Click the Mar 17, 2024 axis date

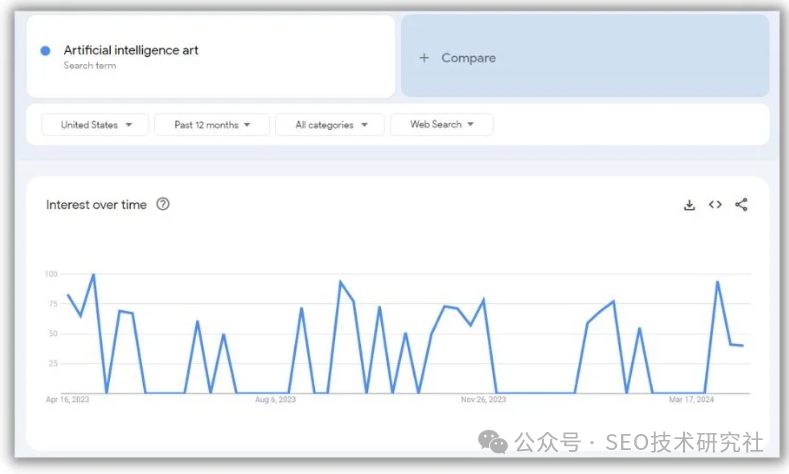click(691, 400)
